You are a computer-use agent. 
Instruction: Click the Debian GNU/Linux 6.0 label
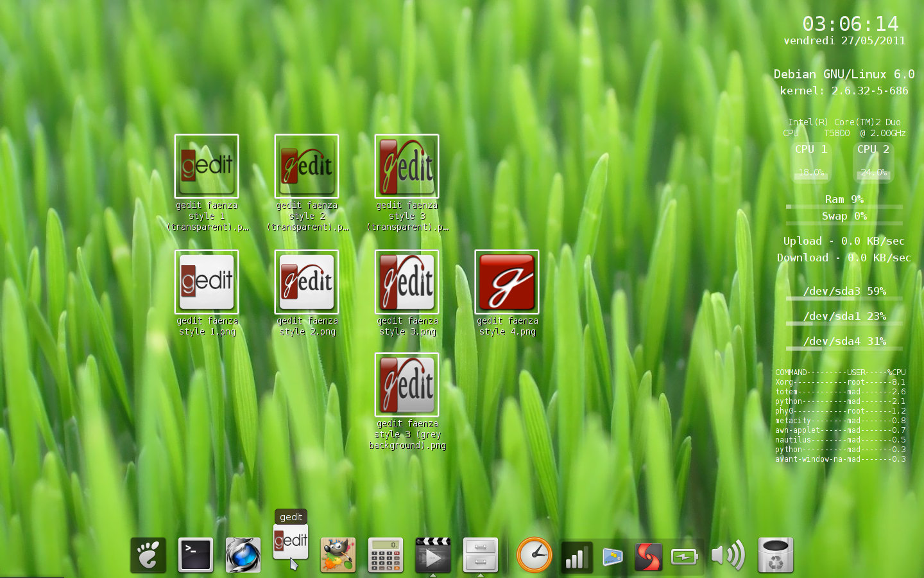(x=844, y=74)
